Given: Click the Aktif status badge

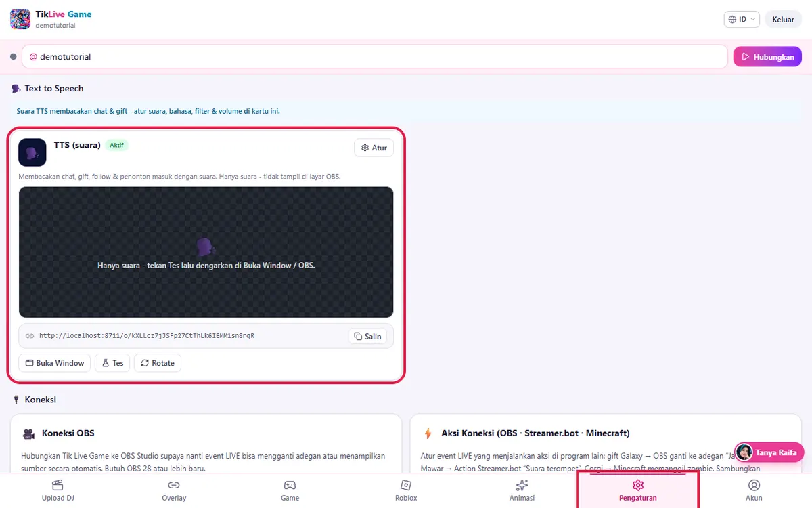Looking at the screenshot, I should tap(116, 145).
